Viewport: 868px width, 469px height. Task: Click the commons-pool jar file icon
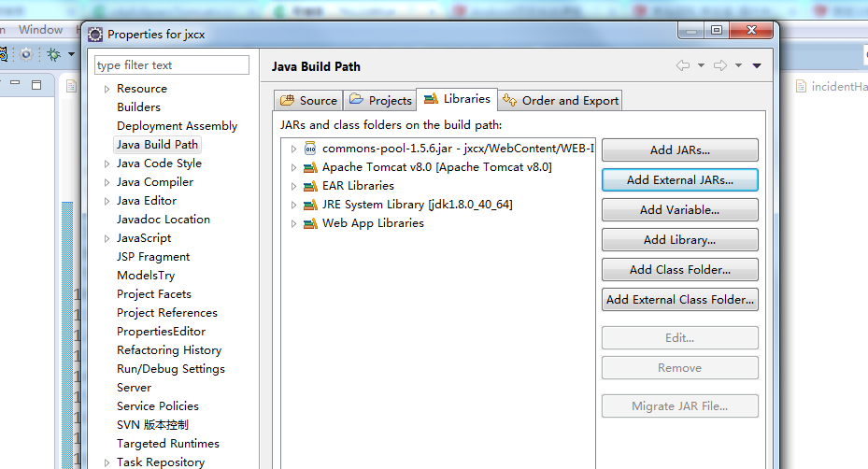[x=310, y=149]
